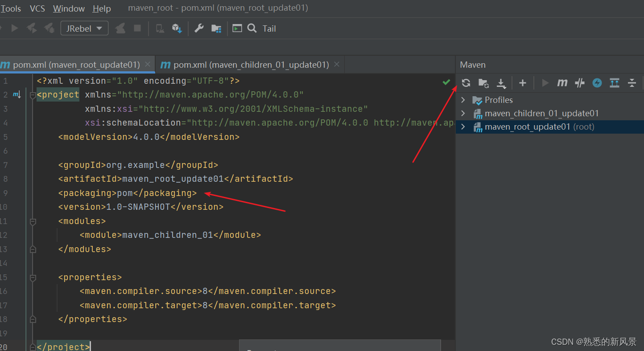Open Execute Maven Goal (m icon)

coord(562,83)
